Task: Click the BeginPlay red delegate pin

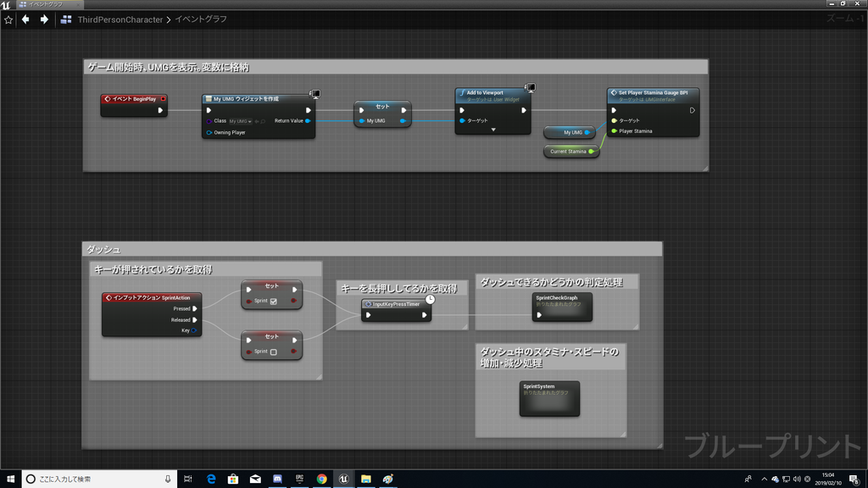Action: 164,99
